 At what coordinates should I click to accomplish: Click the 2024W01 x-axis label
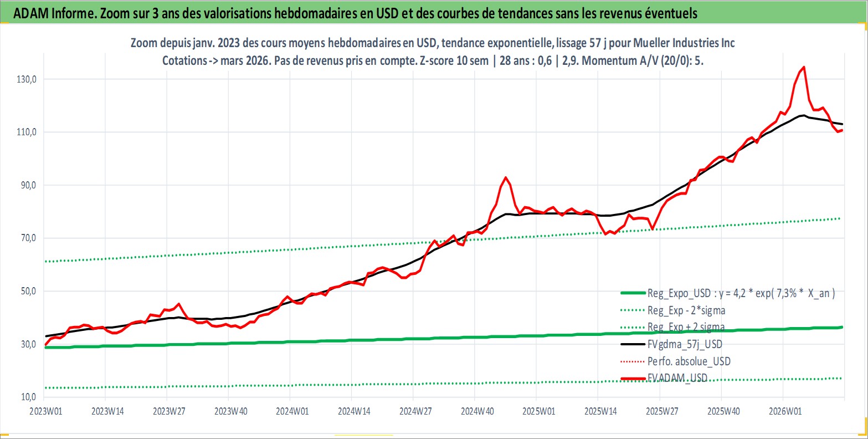pyautogui.click(x=292, y=411)
